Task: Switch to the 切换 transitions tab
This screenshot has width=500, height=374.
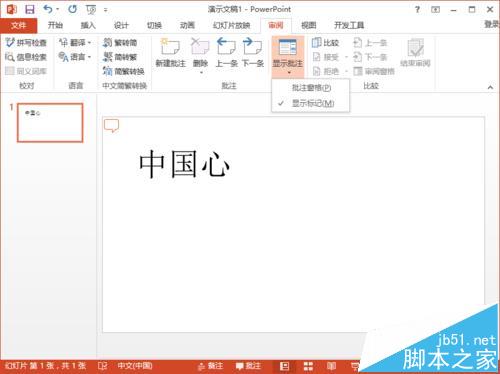Action: (154, 25)
